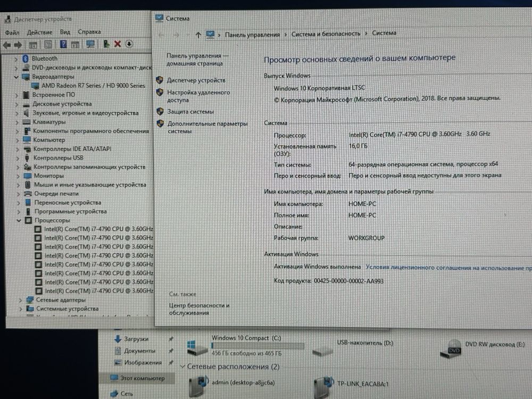This screenshot has height=399, width=532.
Task: Click the Forward arrow in Device Manager toolbar
Action: 18,45
